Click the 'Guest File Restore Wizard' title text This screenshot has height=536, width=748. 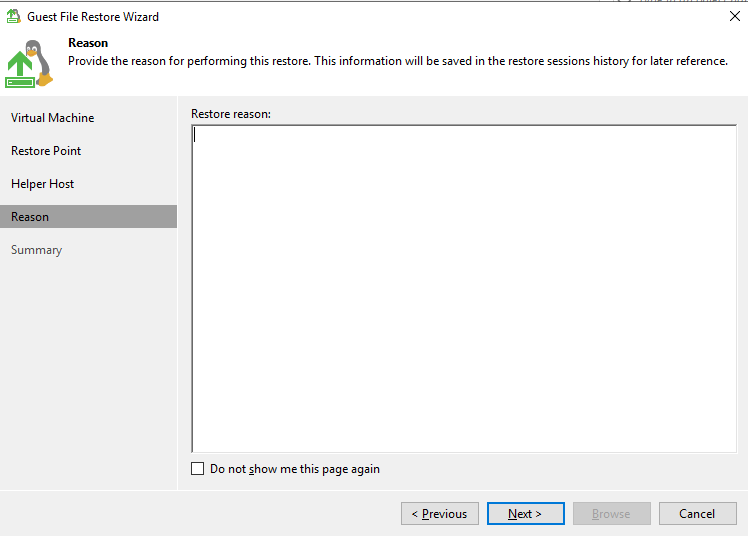(x=93, y=16)
